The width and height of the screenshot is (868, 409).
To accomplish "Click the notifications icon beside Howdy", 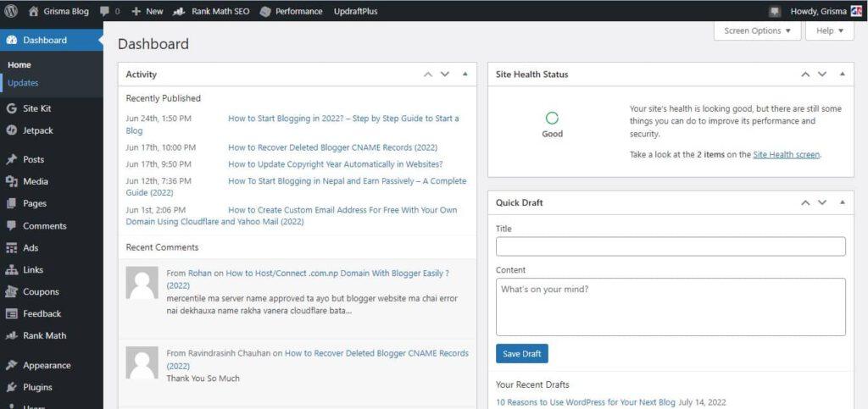I will (775, 11).
